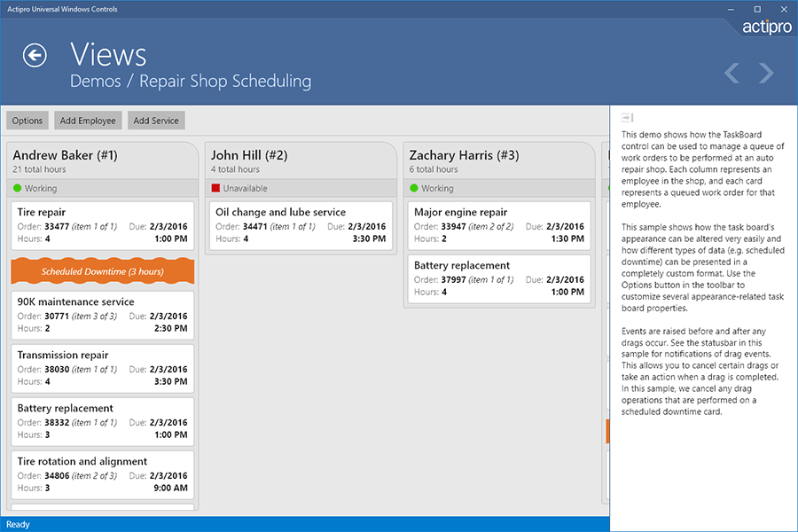Image resolution: width=798 pixels, height=532 pixels.
Task: Select the Tire repair work order card
Action: click(x=102, y=226)
